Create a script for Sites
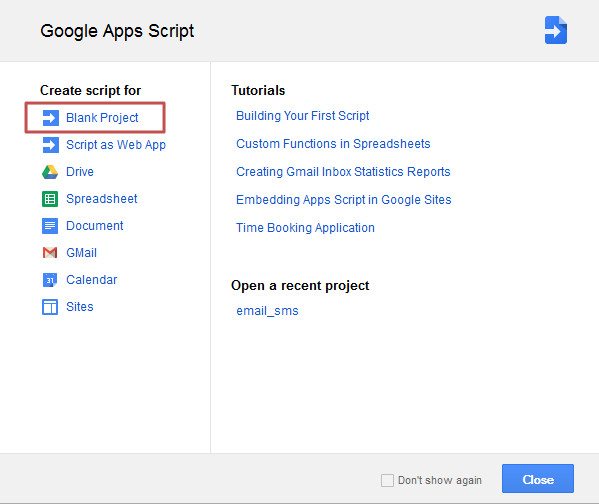 79,307
